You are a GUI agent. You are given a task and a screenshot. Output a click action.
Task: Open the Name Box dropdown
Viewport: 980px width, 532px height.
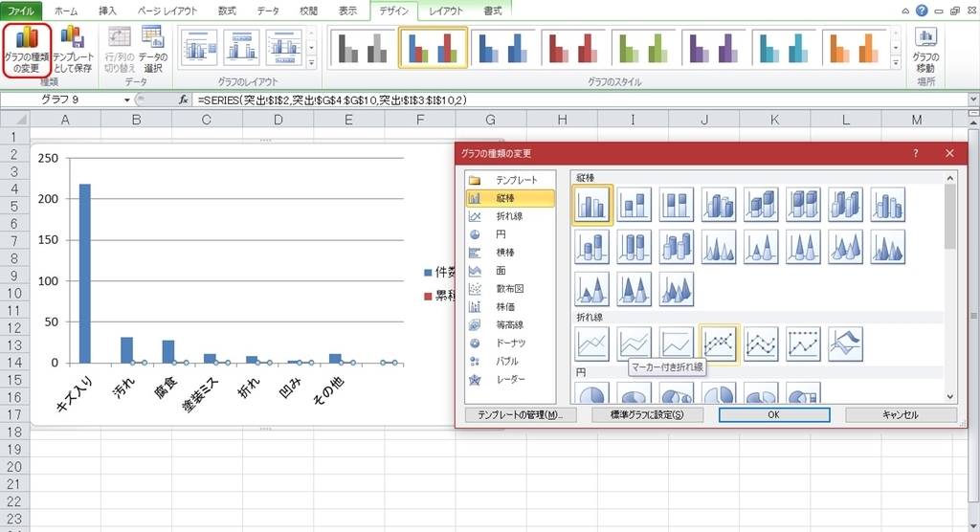[x=127, y=100]
